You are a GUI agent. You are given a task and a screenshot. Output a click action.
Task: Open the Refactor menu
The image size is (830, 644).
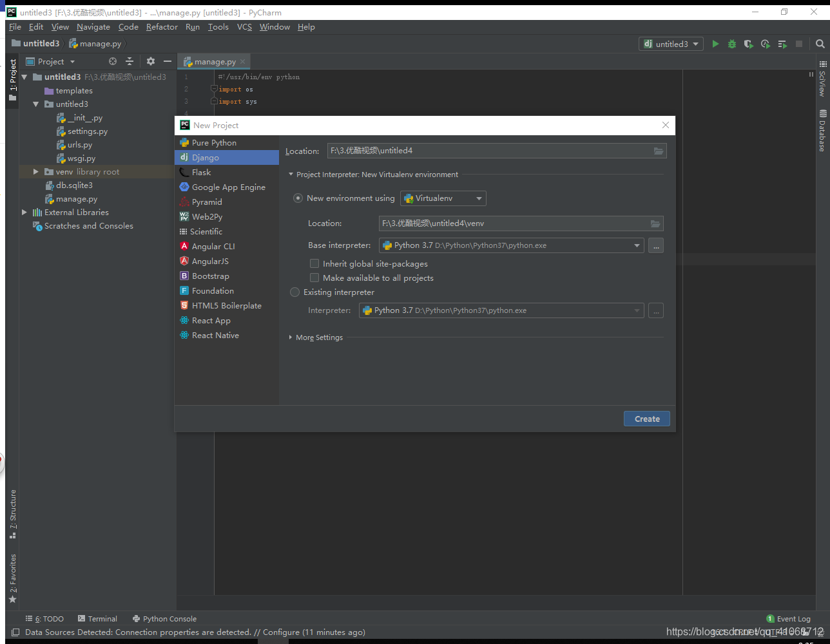pyautogui.click(x=162, y=27)
